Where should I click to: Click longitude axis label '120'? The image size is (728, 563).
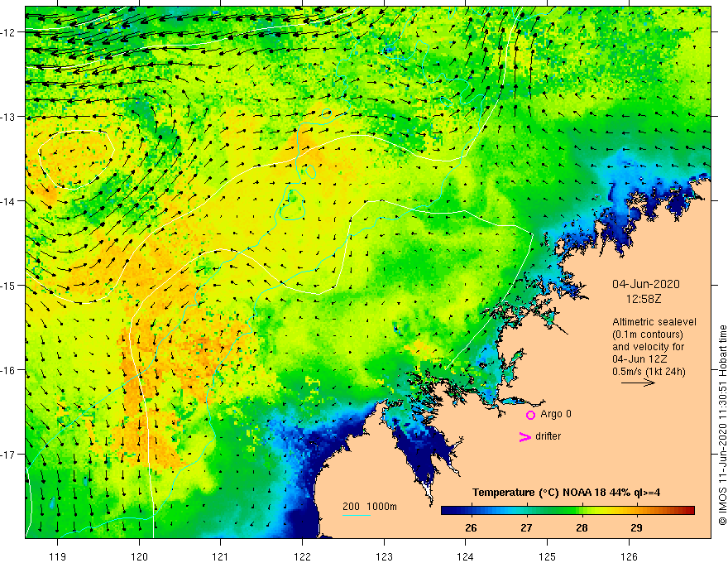tap(139, 556)
